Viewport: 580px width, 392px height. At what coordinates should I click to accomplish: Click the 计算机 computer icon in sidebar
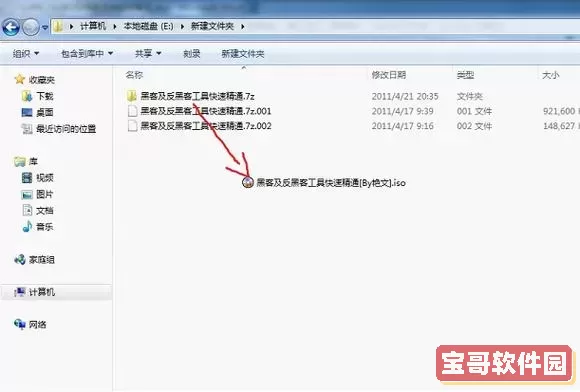[x=20, y=292]
